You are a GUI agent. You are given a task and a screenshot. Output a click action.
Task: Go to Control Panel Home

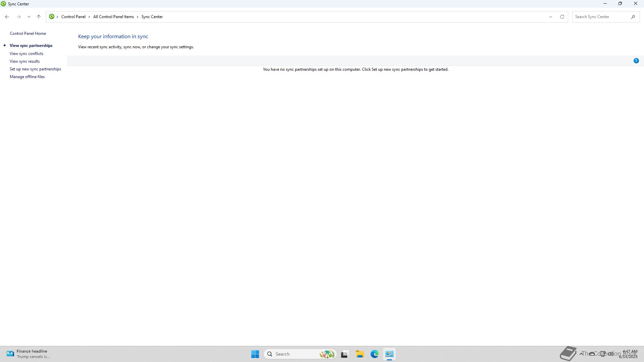(28, 34)
